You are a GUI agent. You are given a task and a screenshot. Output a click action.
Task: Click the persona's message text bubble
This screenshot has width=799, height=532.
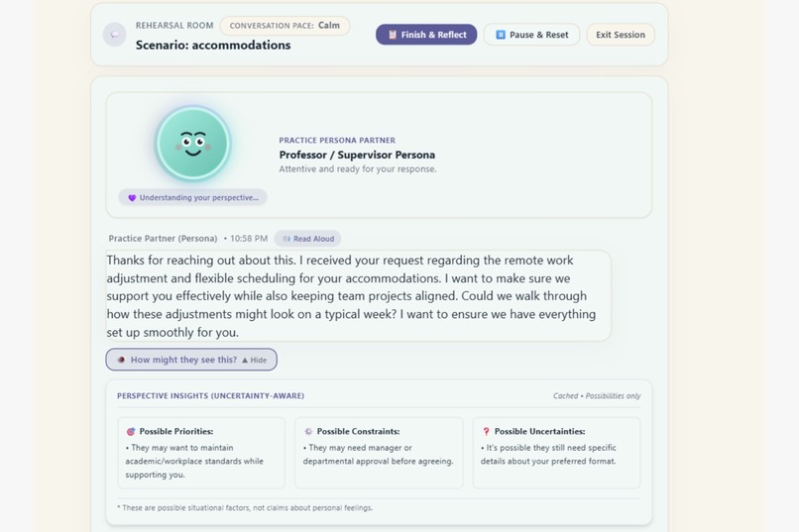coord(358,296)
